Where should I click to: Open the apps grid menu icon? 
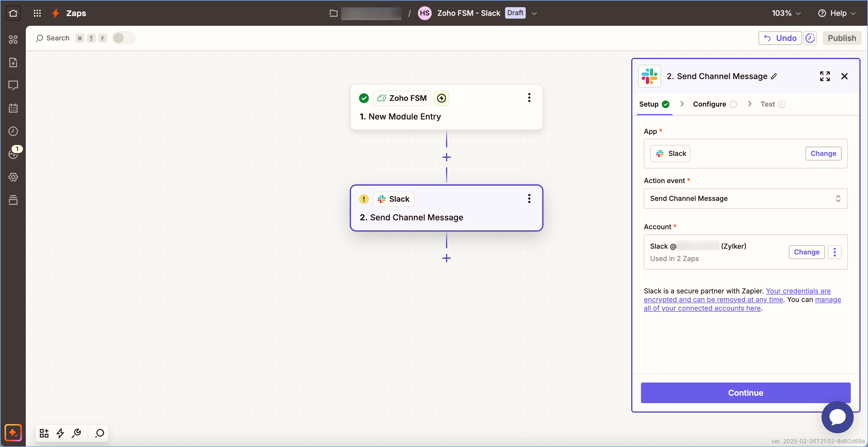[37, 13]
